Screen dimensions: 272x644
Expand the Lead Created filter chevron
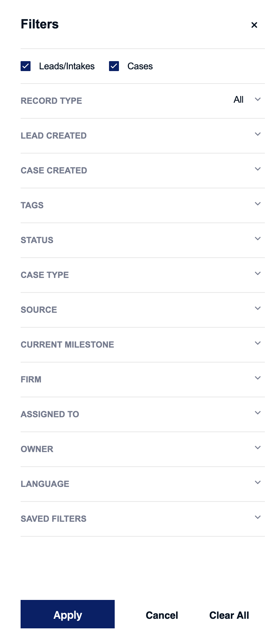258,134
